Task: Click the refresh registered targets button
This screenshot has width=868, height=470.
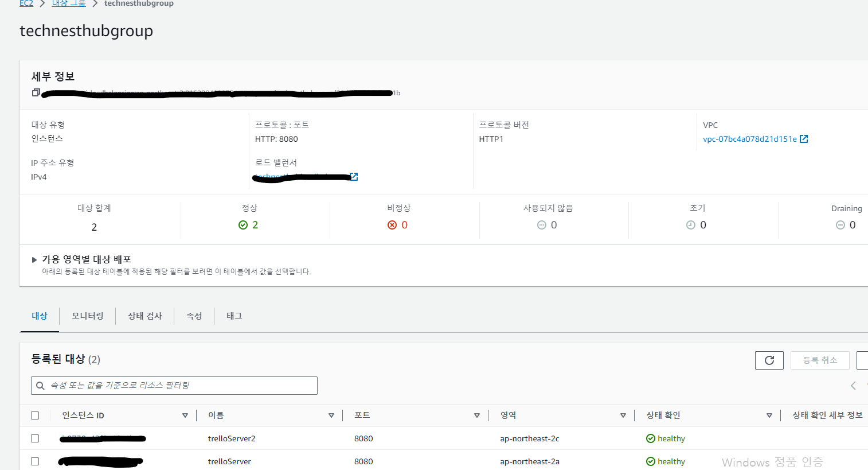Action: pyautogui.click(x=769, y=360)
